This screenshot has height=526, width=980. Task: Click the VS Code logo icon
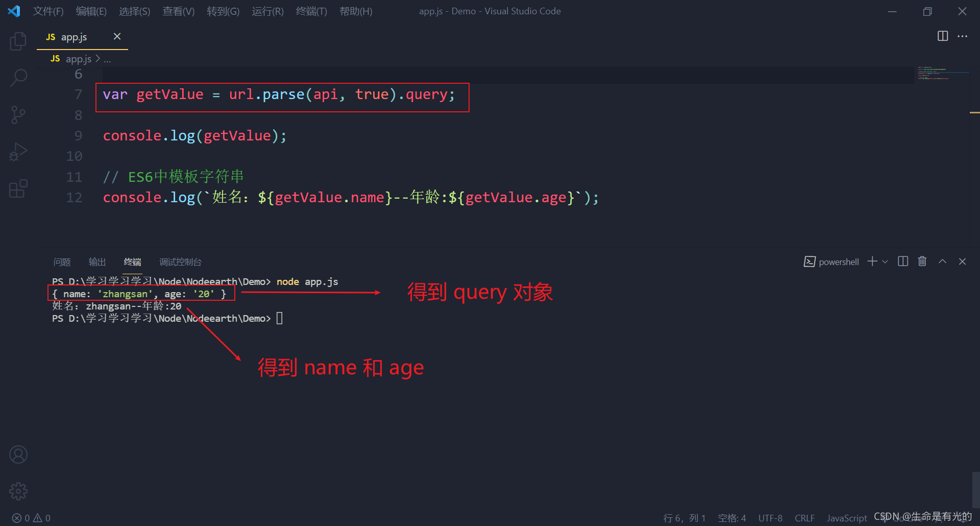[14, 11]
